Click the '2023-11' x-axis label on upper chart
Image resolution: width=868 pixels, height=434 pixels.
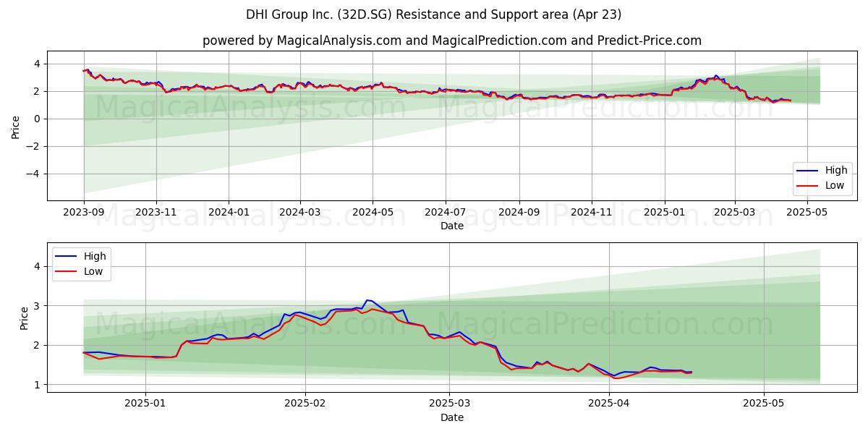(156, 213)
